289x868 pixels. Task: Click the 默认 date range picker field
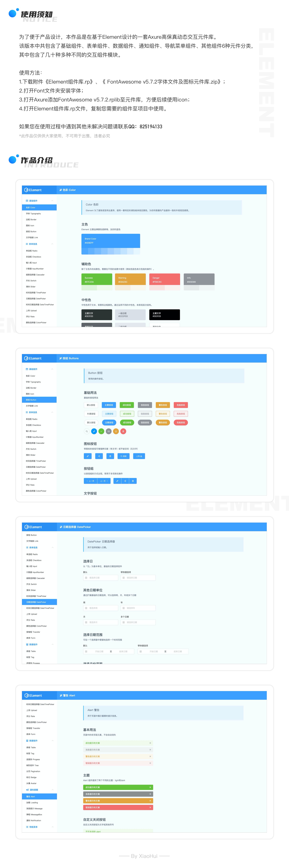click(x=109, y=652)
